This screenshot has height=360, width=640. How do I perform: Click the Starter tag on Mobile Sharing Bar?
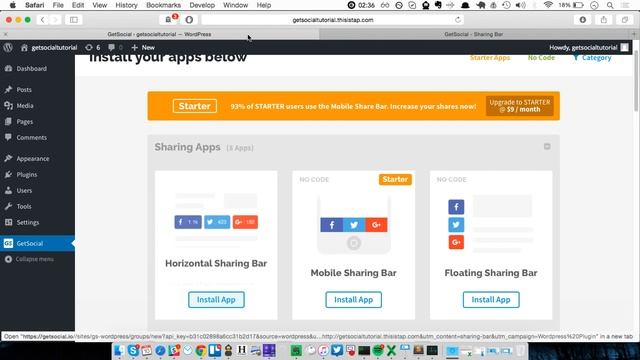(x=395, y=179)
